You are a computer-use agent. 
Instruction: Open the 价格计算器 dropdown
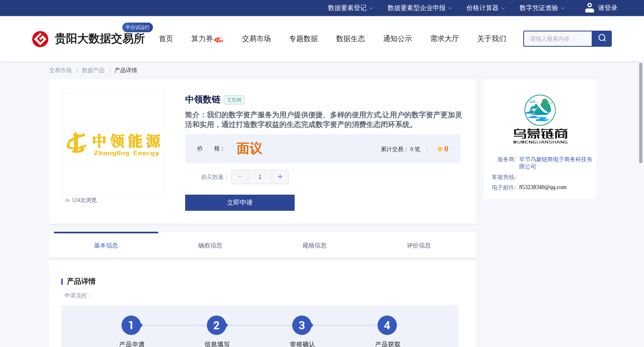486,8
